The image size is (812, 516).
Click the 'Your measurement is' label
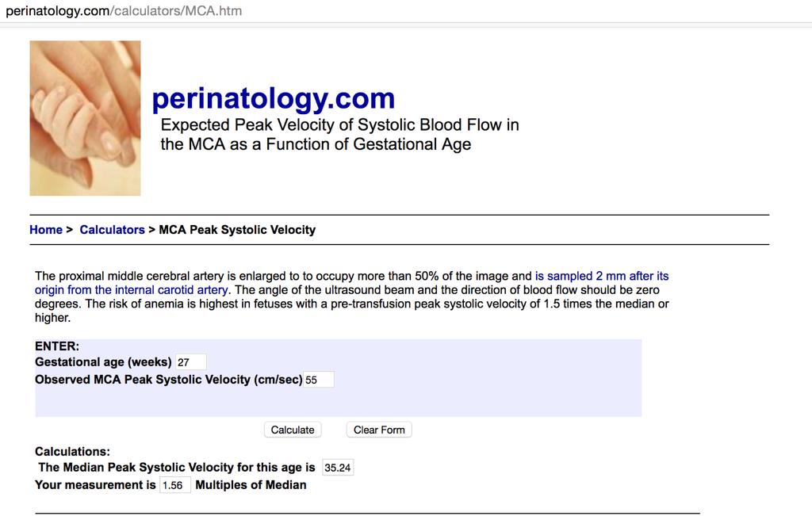click(95, 485)
